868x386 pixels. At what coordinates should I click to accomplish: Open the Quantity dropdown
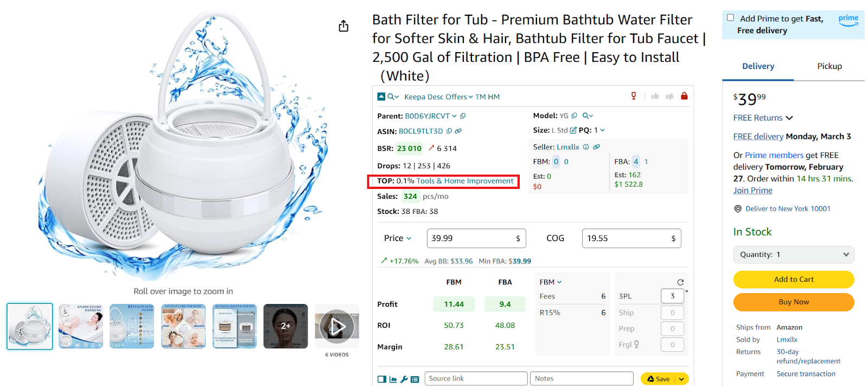point(794,254)
